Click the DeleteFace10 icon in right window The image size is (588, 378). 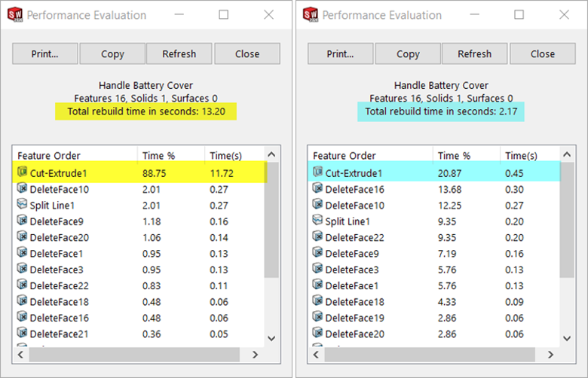point(318,204)
